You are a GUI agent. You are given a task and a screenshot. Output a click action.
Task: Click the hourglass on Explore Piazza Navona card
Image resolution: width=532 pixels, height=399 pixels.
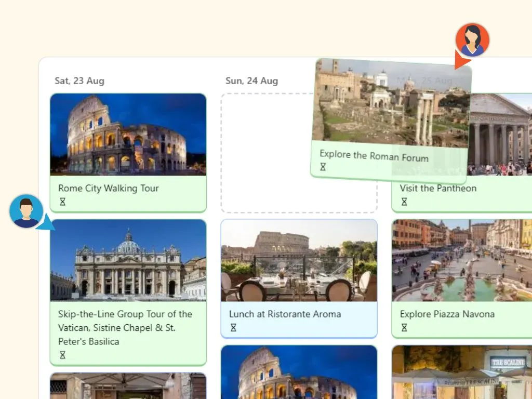[x=404, y=327]
